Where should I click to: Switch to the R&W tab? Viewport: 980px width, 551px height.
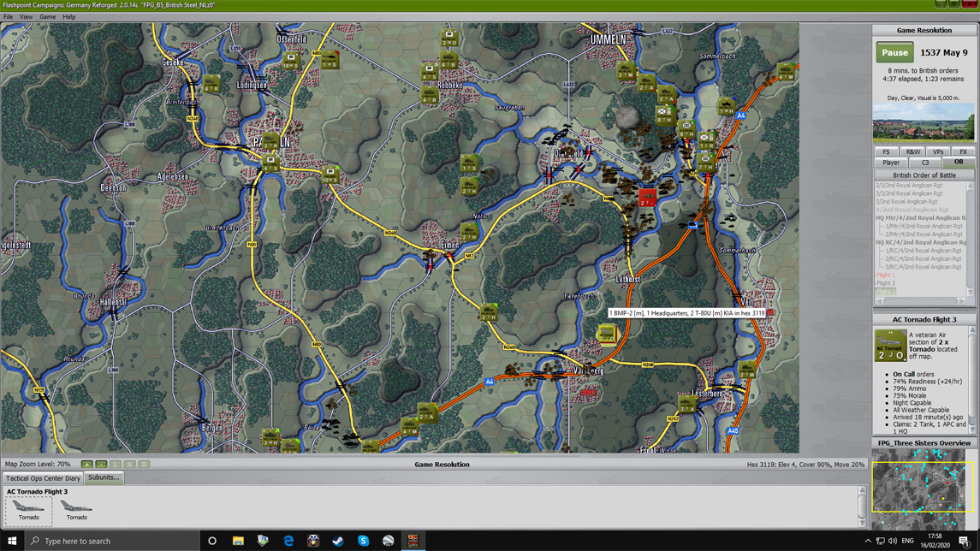pos(912,151)
